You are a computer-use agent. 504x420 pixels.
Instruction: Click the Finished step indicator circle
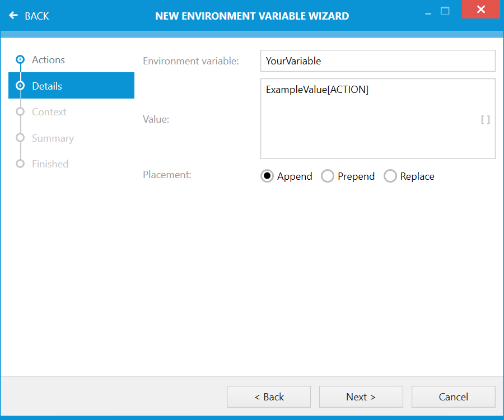[20, 164]
